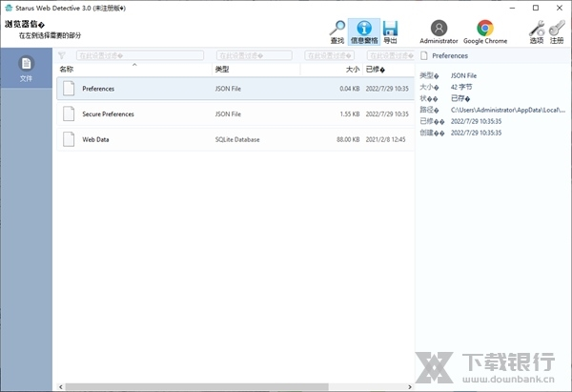The width and height of the screenshot is (572, 392).
Task: Select the Secure Preferences row
Action: coord(235,113)
